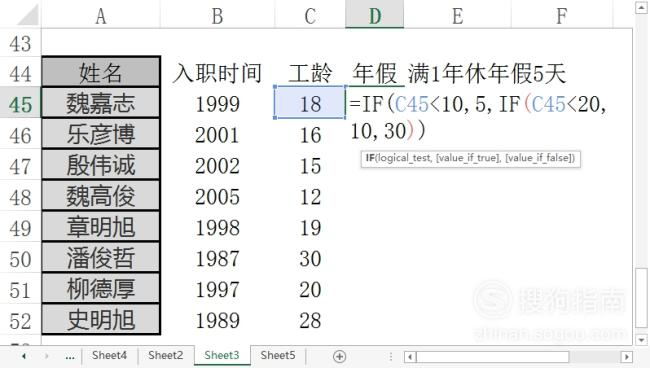Click the vertical scrollbar down arrow
650x368 pixels.
641,340
